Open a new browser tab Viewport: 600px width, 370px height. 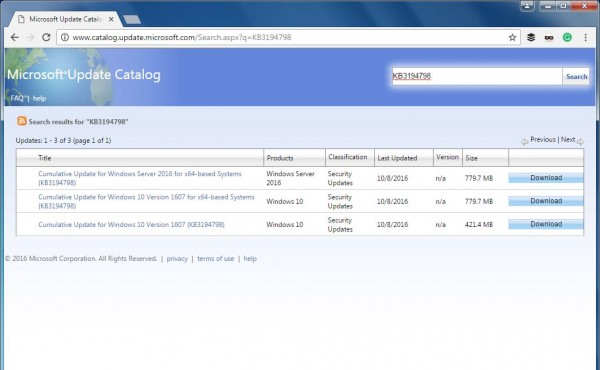(x=132, y=19)
